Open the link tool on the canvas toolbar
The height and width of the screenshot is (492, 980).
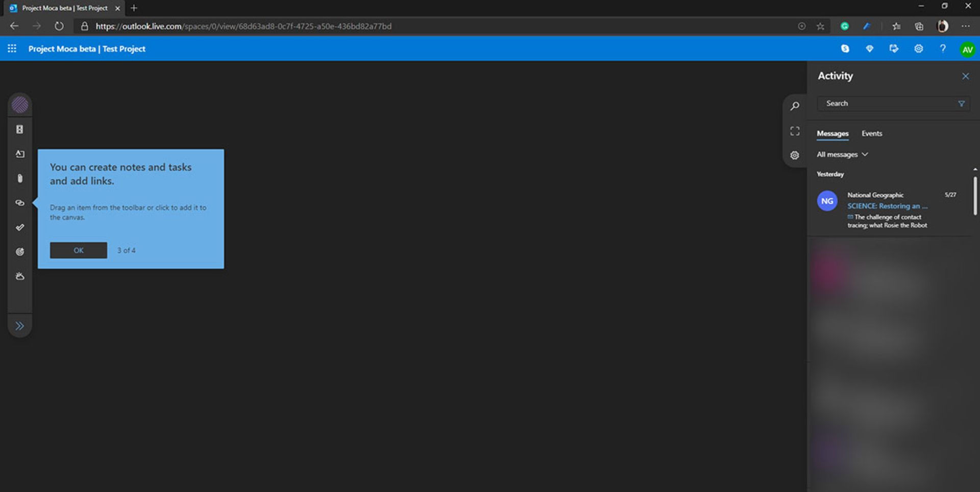[20, 203]
